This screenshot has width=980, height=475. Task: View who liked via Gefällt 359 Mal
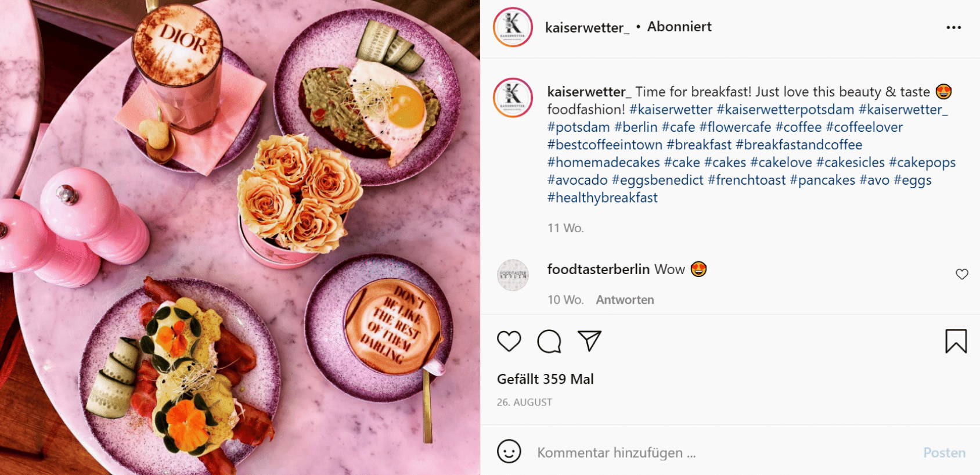point(545,379)
